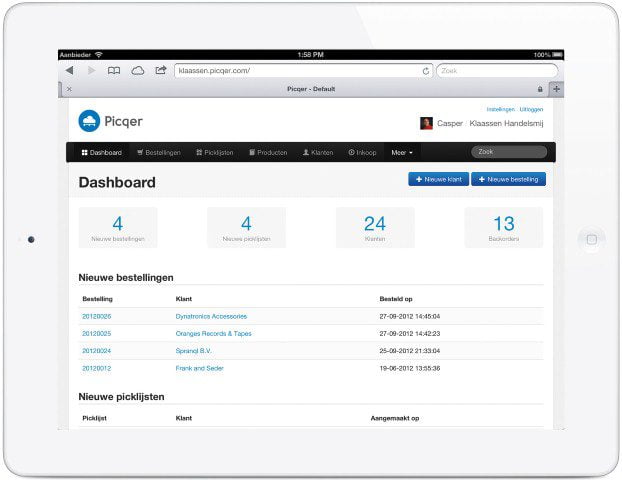Open order 20120024
The height and width of the screenshot is (480, 622).
(x=96, y=351)
